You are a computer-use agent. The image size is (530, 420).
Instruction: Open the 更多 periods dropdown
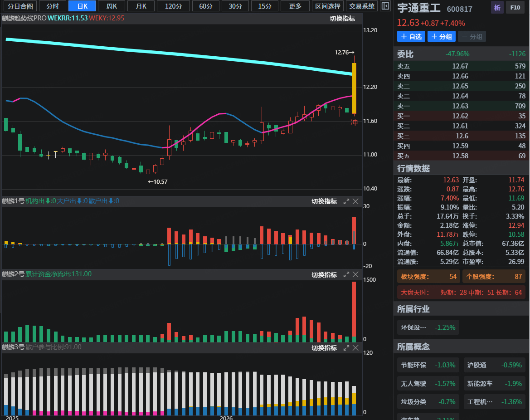pos(295,6)
